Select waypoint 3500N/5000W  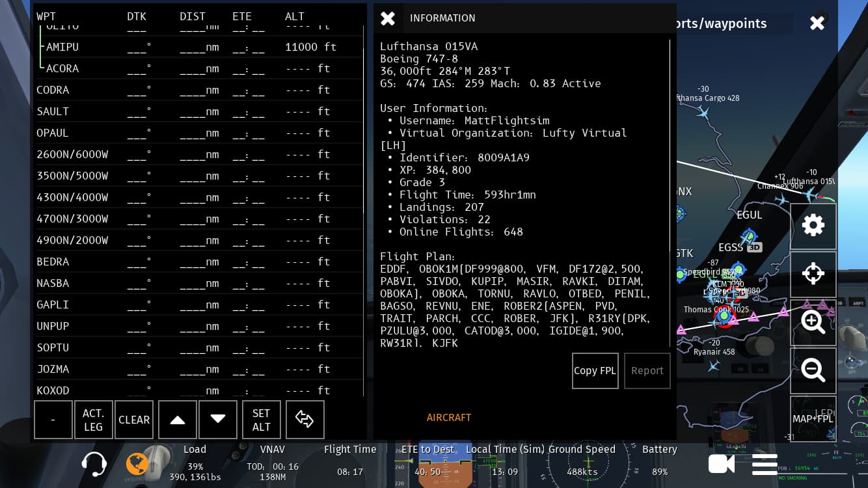coord(198,176)
